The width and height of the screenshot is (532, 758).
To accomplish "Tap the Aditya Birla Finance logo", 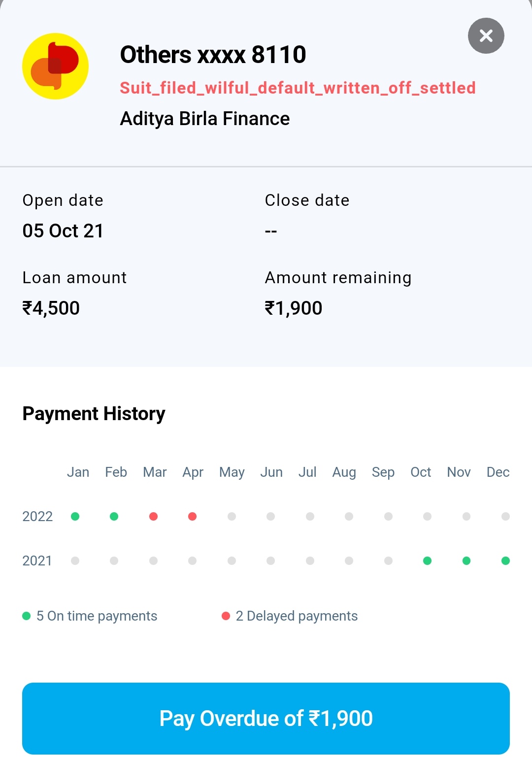I will click(56, 66).
